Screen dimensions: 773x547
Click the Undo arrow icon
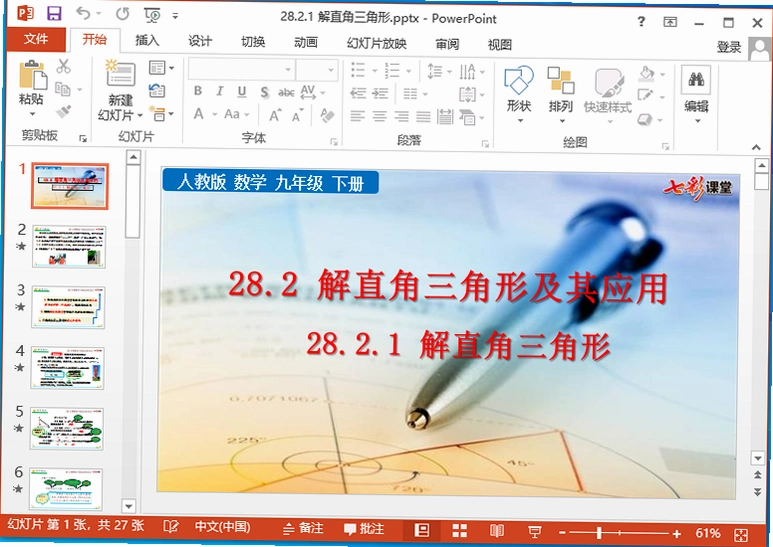(84, 14)
